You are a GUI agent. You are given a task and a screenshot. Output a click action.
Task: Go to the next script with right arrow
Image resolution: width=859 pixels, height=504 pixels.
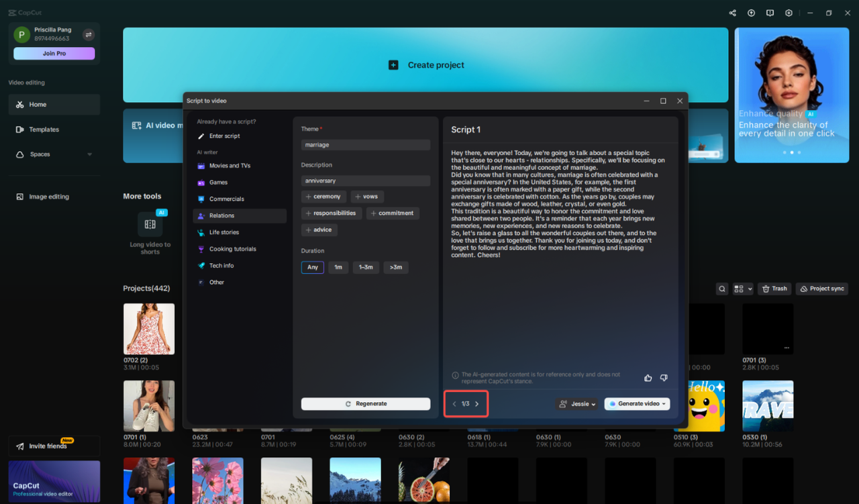(477, 404)
